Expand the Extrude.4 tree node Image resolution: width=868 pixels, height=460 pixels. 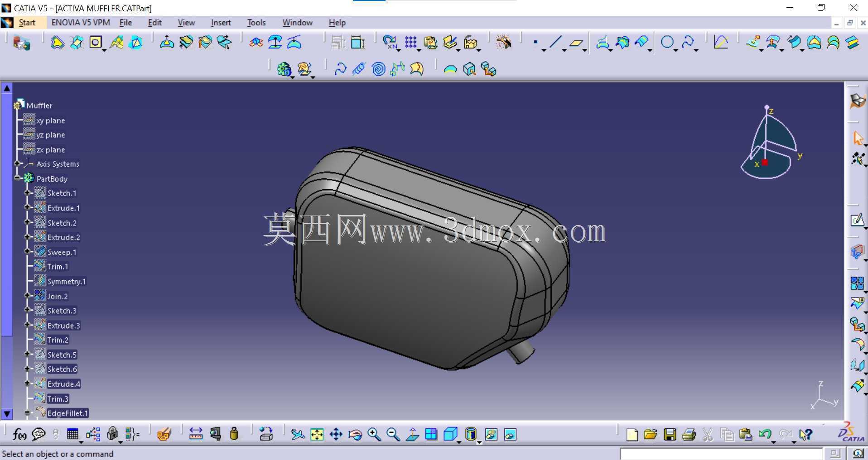tap(27, 383)
